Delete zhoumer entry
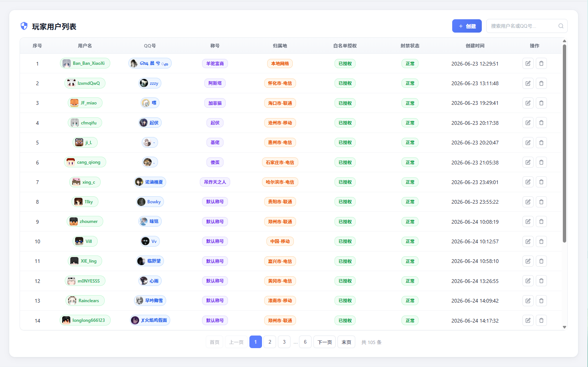The width and height of the screenshot is (588, 367). coord(541,221)
